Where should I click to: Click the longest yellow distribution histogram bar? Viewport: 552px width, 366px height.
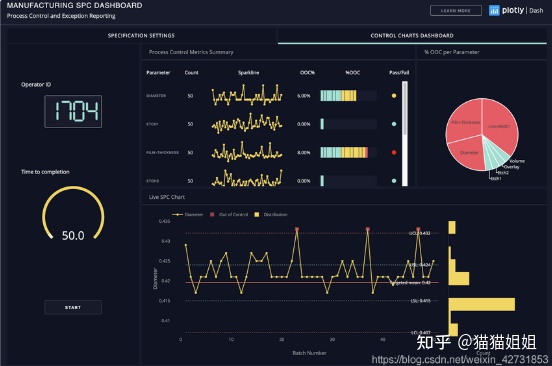coord(482,304)
